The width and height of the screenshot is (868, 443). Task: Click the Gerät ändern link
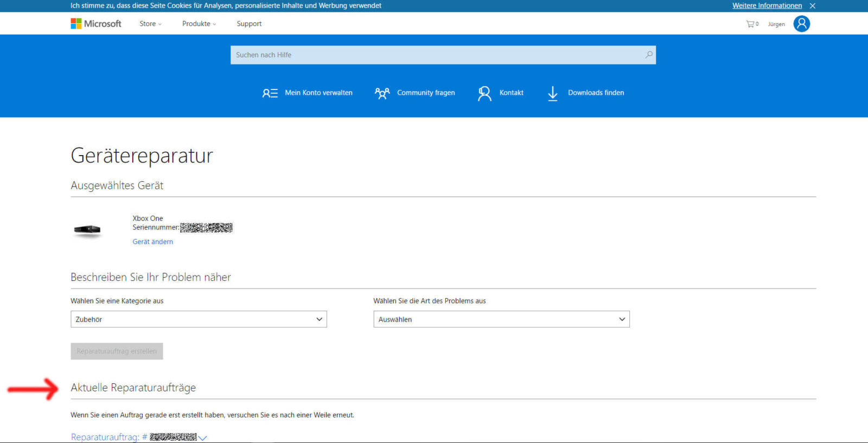[153, 242]
